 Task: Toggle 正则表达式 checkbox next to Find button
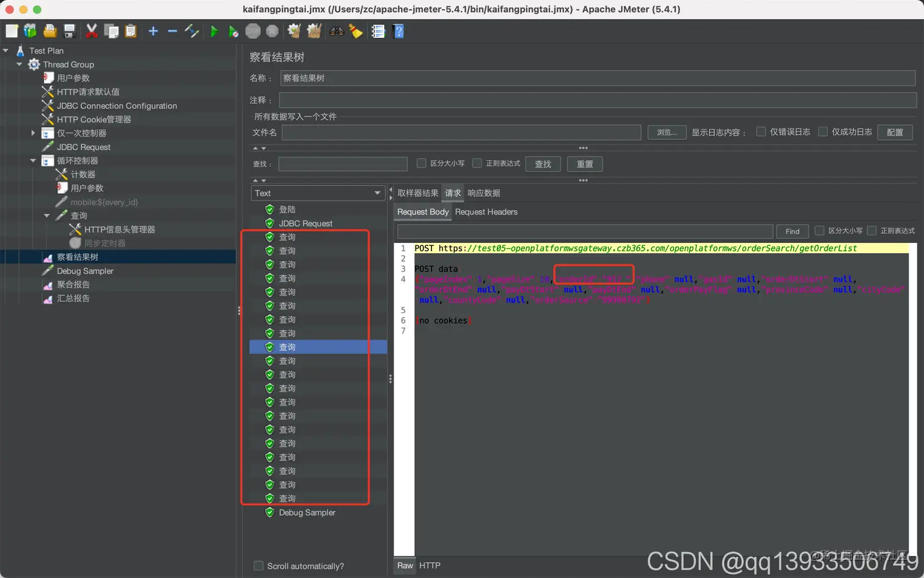point(872,231)
